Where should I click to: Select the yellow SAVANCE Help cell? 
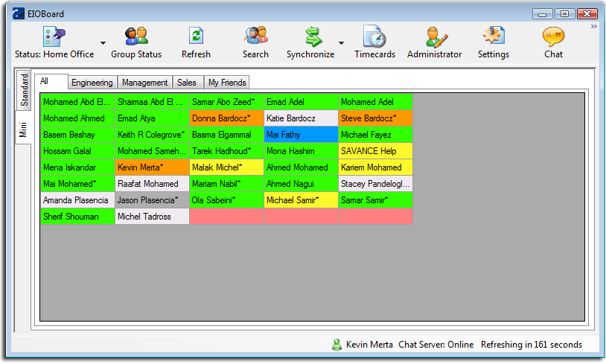point(375,151)
